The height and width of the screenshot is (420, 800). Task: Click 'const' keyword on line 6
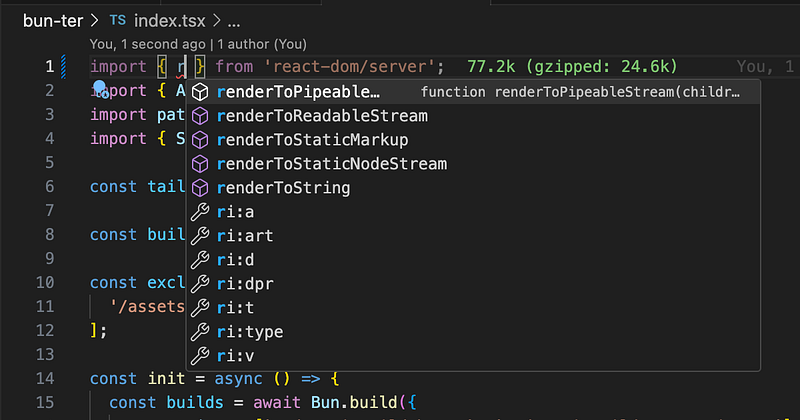coord(113,187)
